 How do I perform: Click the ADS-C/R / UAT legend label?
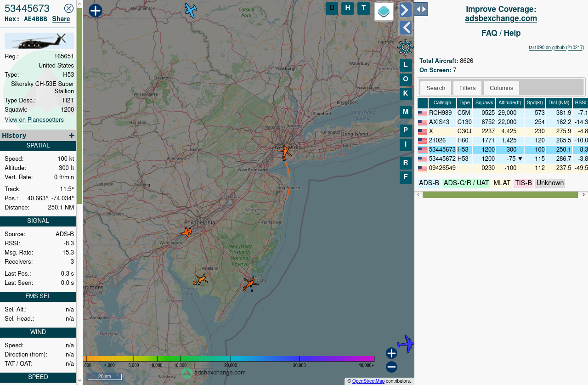pyautogui.click(x=466, y=183)
